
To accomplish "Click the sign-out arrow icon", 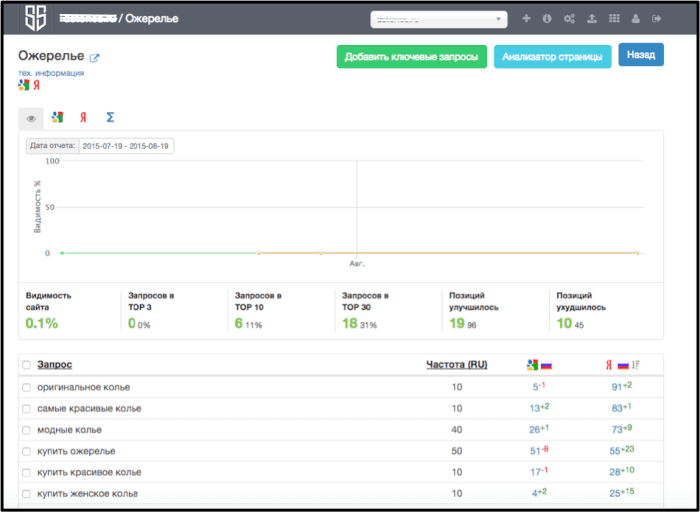I will (656, 18).
